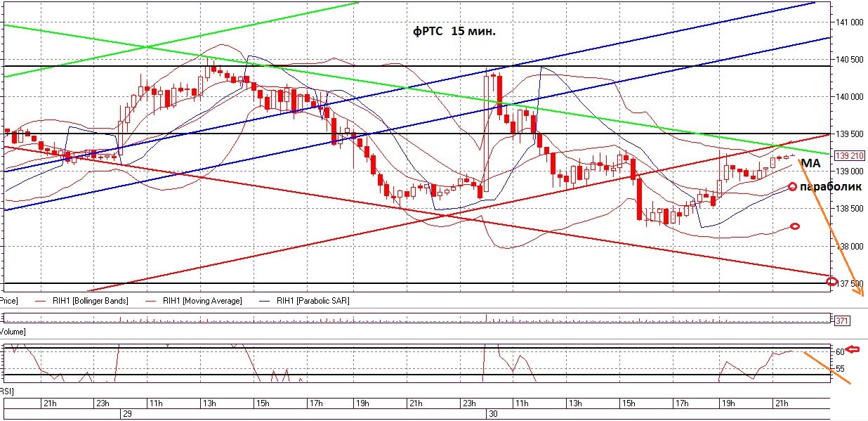The height and width of the screenshot is (421, 868).
Task: Click the Volume panel name label
Action: (13, 330)
